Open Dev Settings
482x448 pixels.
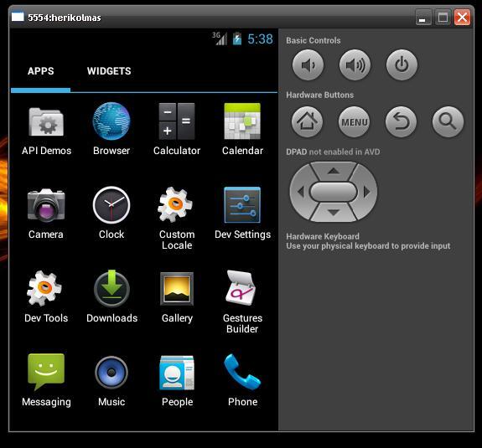(x=242, y=214)
